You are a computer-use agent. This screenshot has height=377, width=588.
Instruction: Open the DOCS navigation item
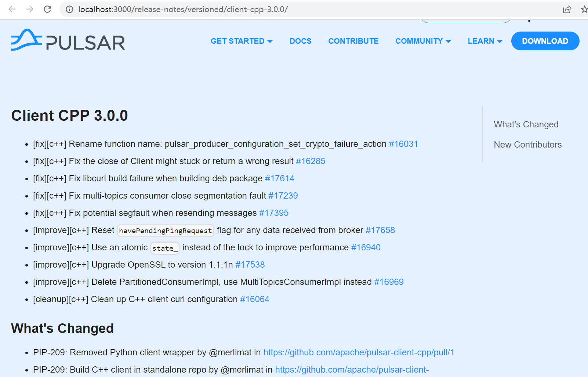[300, 41]
